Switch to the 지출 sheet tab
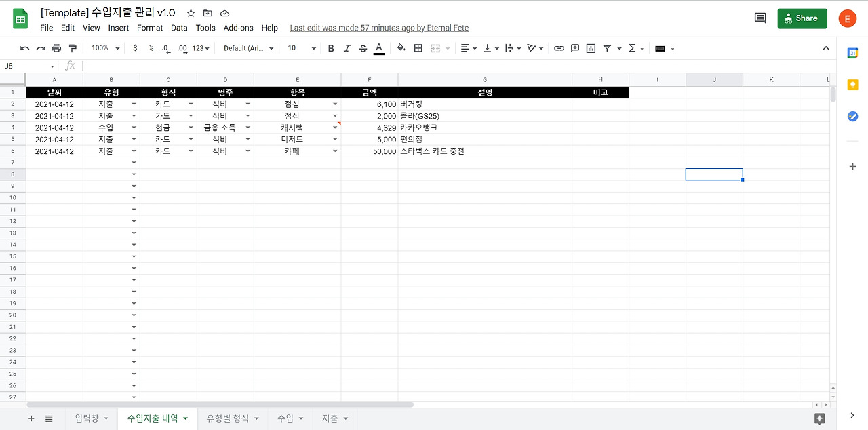 (x=329, y=418)
